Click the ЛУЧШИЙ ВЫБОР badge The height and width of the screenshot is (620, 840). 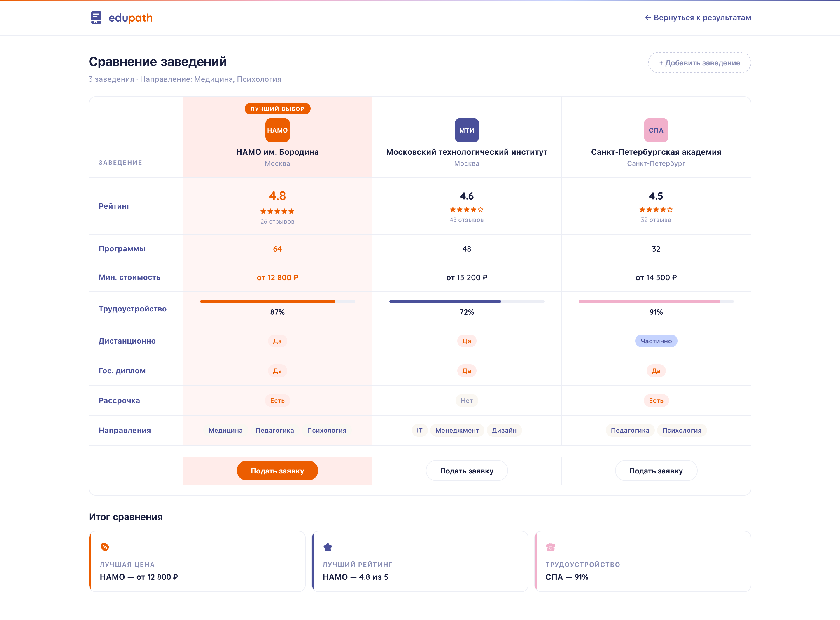tap(277, 109)
